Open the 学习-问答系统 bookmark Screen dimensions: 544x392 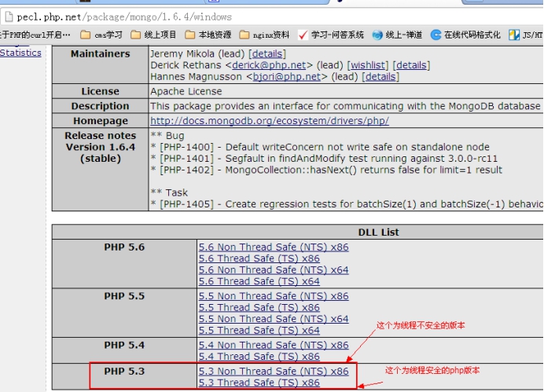(331, 35)
